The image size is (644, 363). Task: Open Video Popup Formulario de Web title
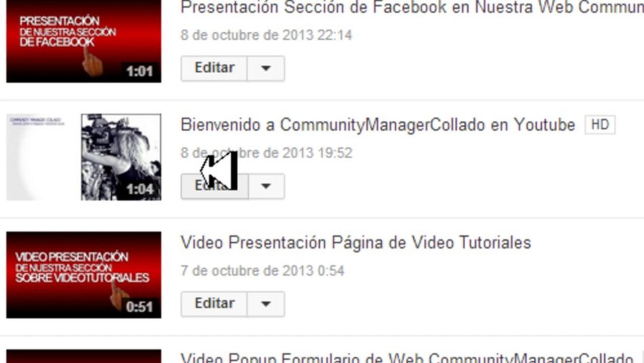pos(407,357)
